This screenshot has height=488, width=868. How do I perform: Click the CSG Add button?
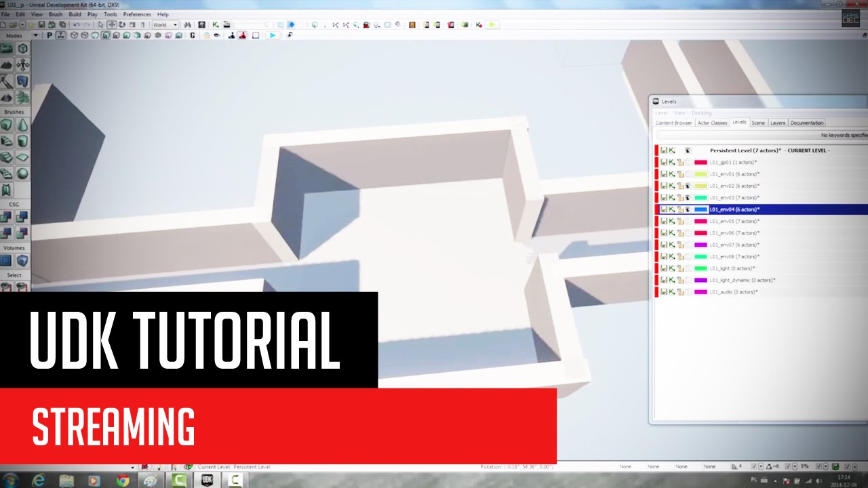(x=7, y=217)
